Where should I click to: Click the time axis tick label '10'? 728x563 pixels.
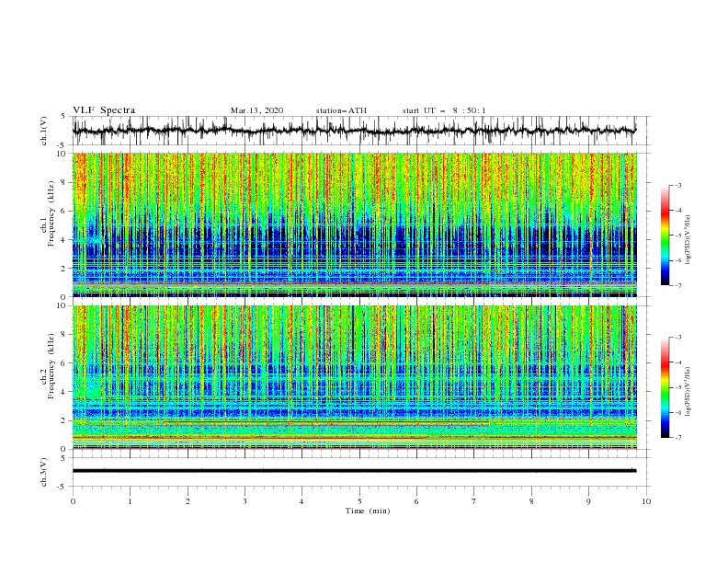pos(646,501)
